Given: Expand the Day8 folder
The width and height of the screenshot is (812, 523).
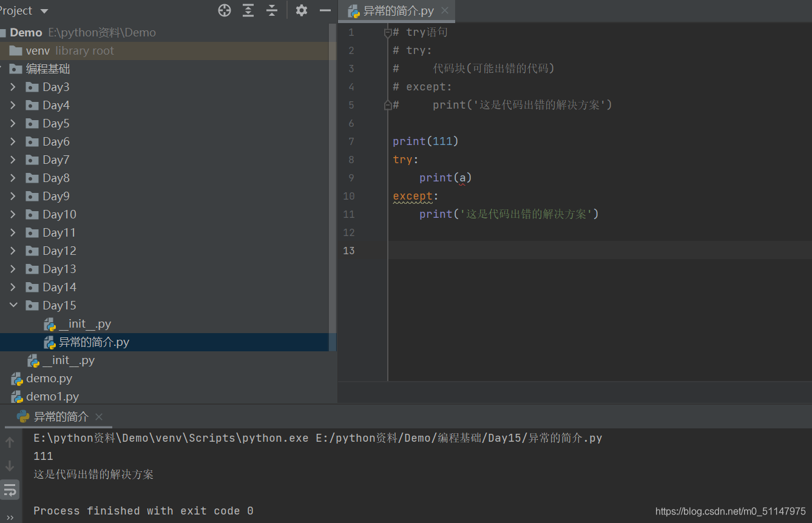Looking at the screenshot, I should [13, 178].
